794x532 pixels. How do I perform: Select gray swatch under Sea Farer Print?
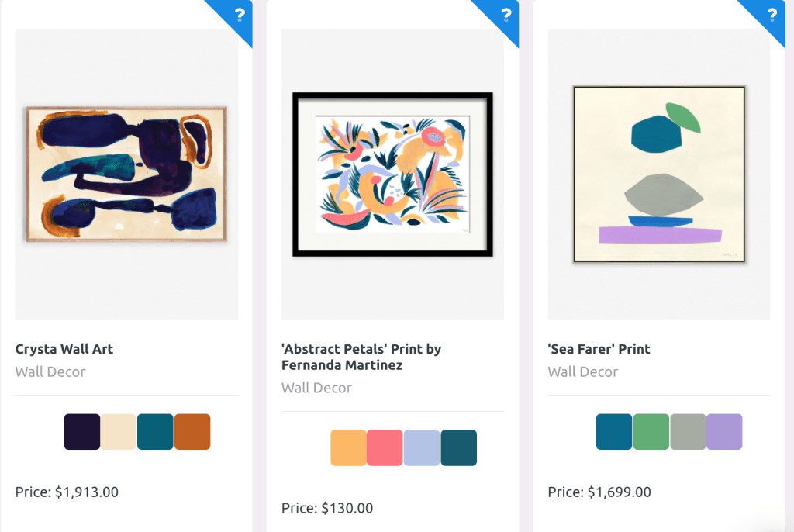[x=688, y=432]
